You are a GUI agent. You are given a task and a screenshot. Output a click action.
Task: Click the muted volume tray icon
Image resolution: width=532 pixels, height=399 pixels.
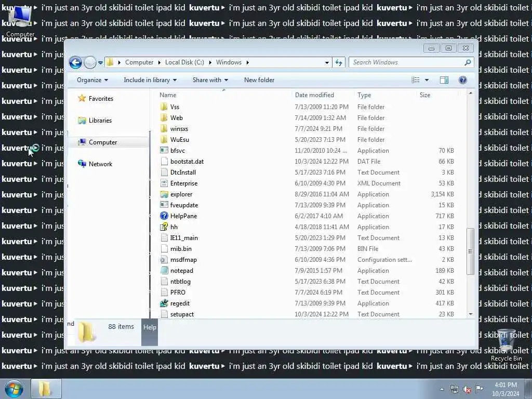point(467,390)
